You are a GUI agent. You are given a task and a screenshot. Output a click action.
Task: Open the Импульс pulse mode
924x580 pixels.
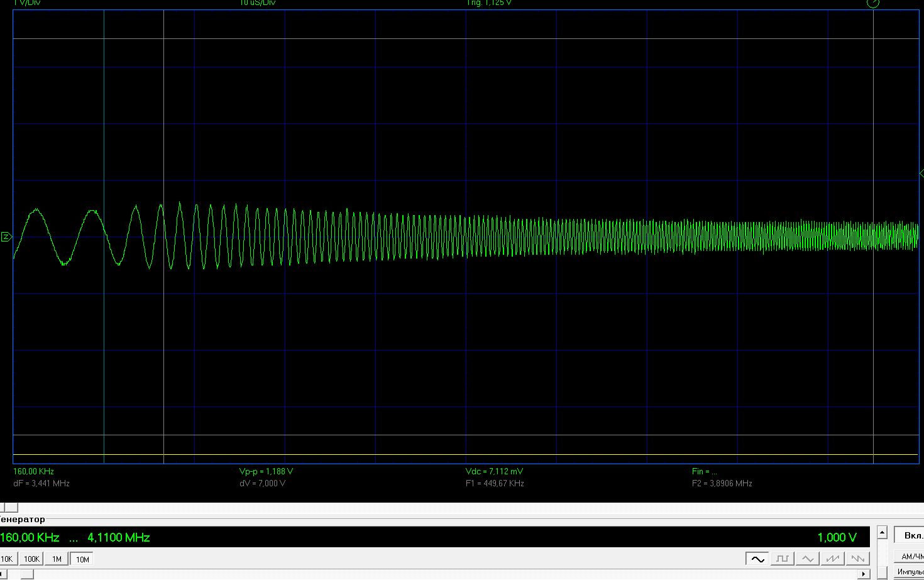911,572
